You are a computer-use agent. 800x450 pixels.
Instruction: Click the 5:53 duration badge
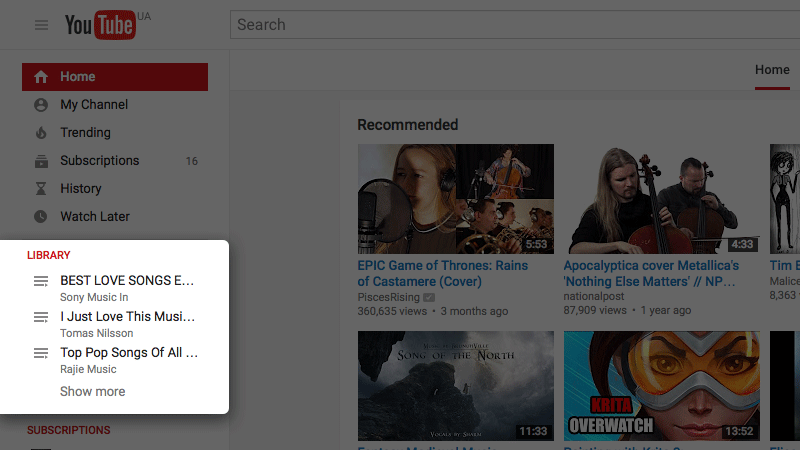[537, 244]
